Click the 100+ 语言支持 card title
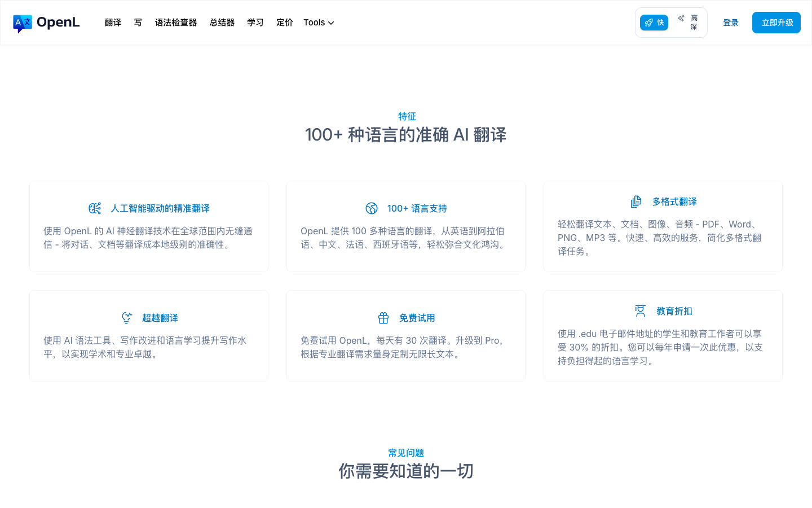The height and width of the screenshot is (508, 812). tap(417, 208)
